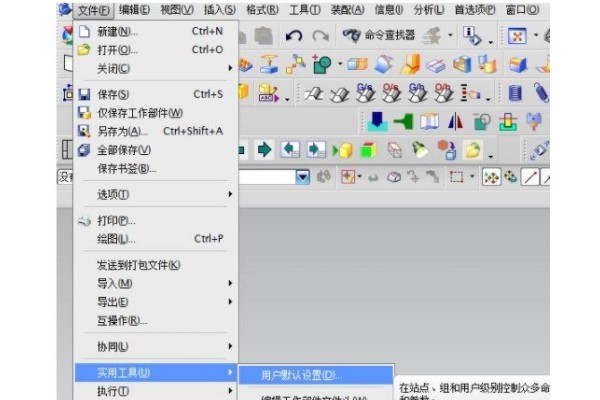Click the green sketch shape plus icon
Image resolution: width=600 pixels, height=400 pixels.
tap(321, 64)
